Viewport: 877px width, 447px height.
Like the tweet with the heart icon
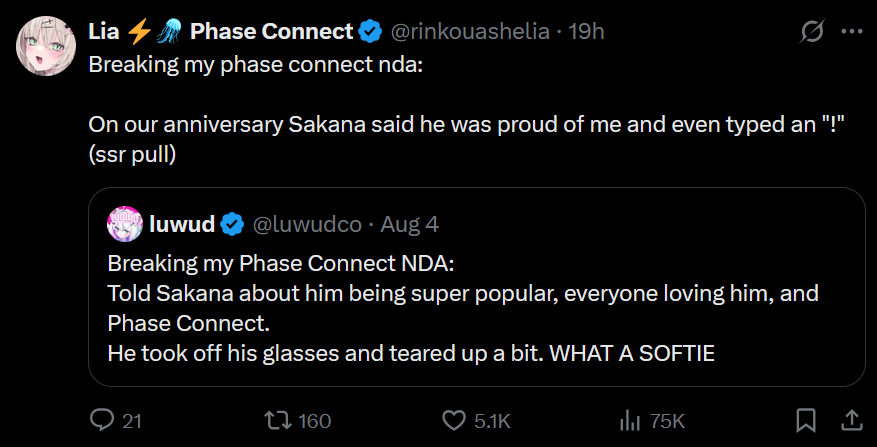point(455,420)
